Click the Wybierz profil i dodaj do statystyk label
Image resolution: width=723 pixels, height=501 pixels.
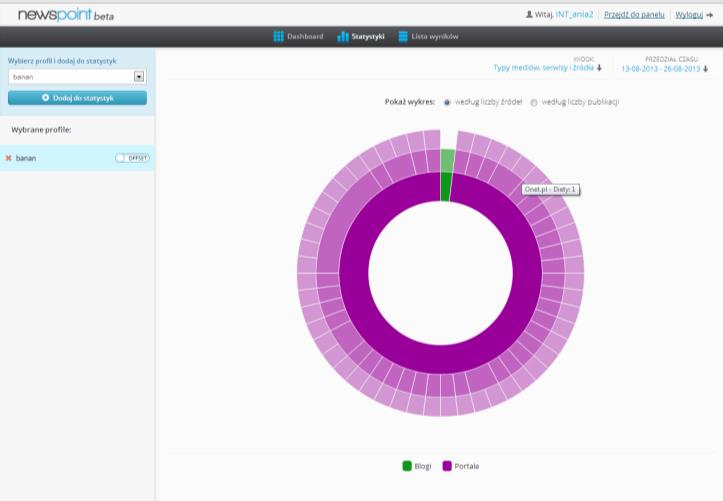pyautogui.click(x=62, y=61)
